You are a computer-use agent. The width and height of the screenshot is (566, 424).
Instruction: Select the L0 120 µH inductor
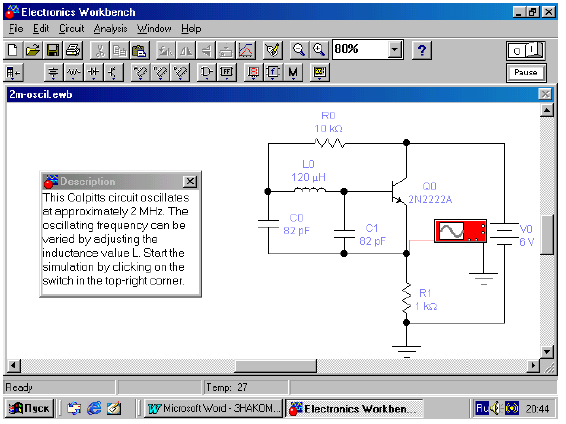310,190
